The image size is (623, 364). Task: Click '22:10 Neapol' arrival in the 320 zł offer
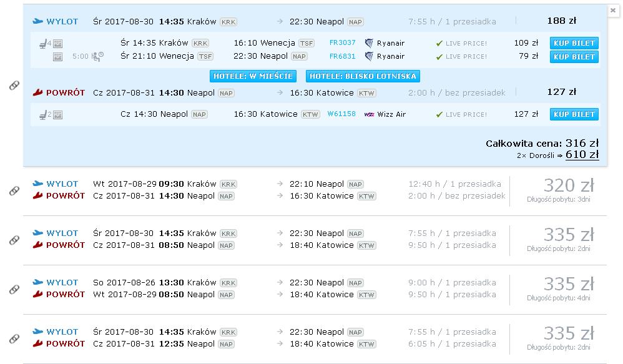(x=316, y=184)
